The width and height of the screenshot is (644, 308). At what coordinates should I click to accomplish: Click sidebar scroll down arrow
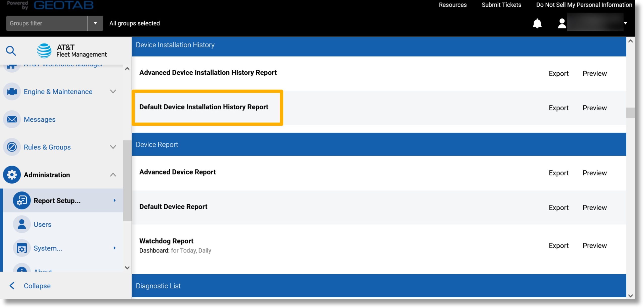pos(127,268)
